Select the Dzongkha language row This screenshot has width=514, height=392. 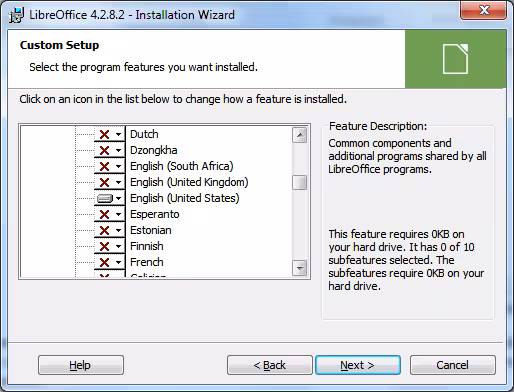coord(153,150)
